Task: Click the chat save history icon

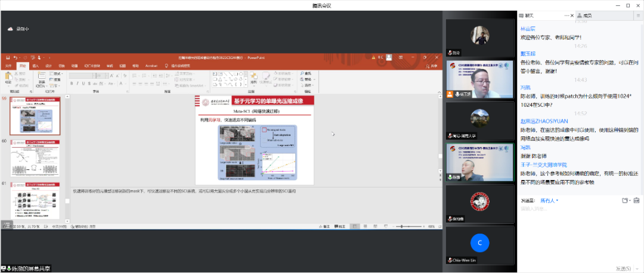Action: (636, 200)
